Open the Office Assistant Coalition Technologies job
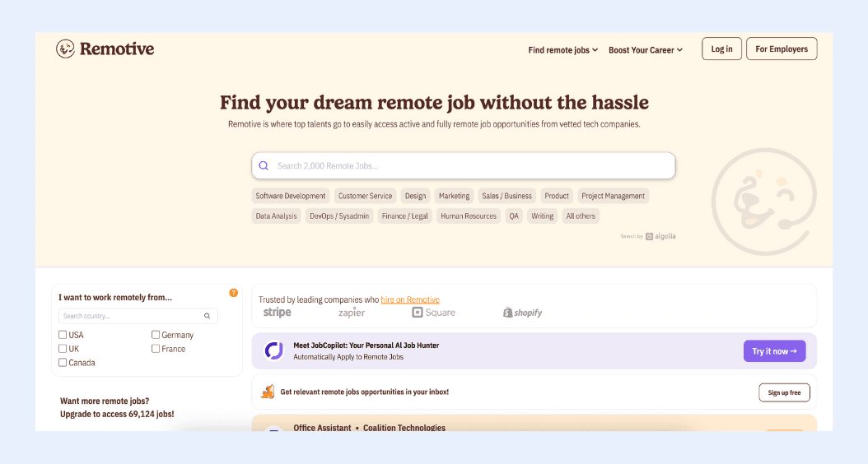Screen dimensions: 868x464 [x=369, y=428]
